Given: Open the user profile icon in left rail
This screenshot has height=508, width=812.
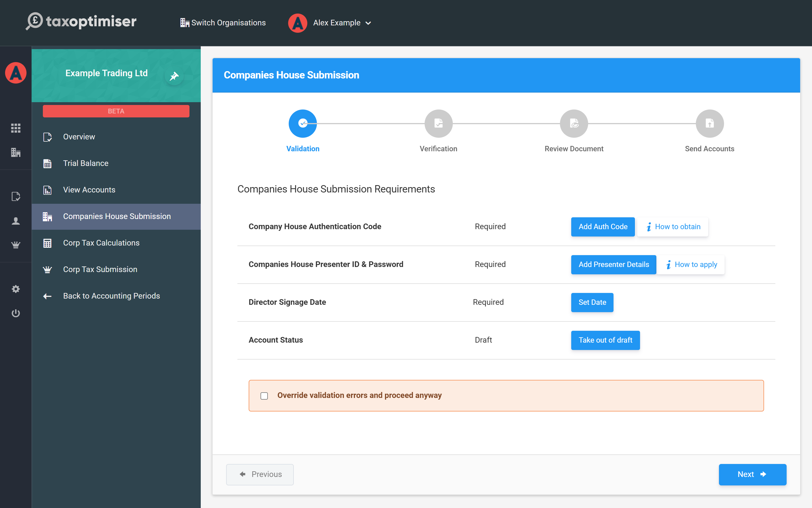Looking at the screenshot, I should 16,221.
